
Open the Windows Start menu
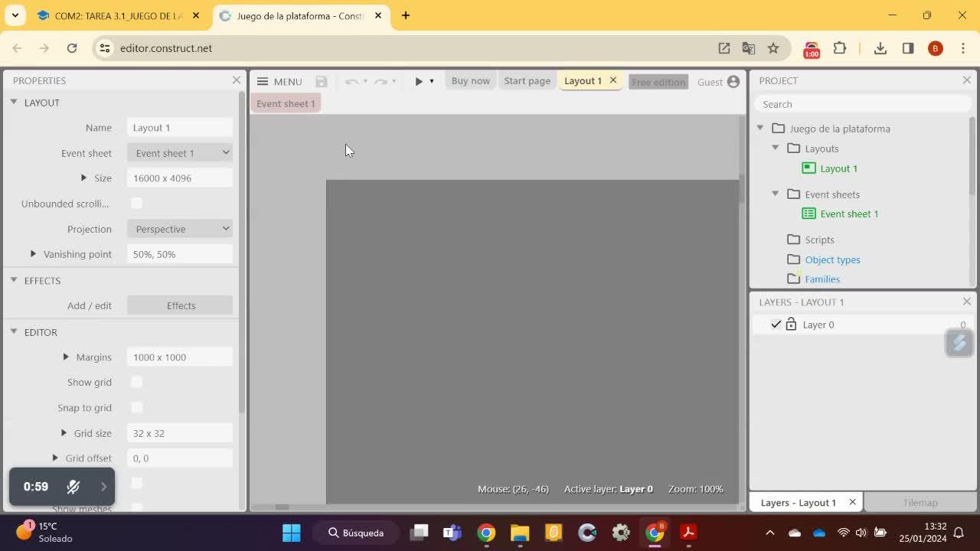tap(292, 533)
